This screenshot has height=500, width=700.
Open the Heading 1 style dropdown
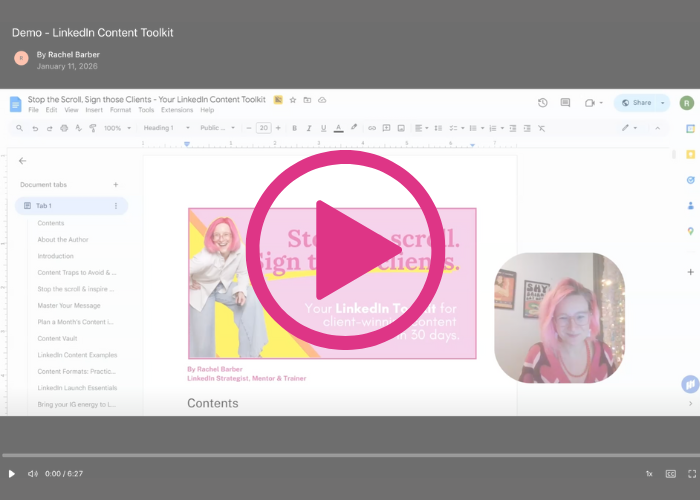pos(164,128)
